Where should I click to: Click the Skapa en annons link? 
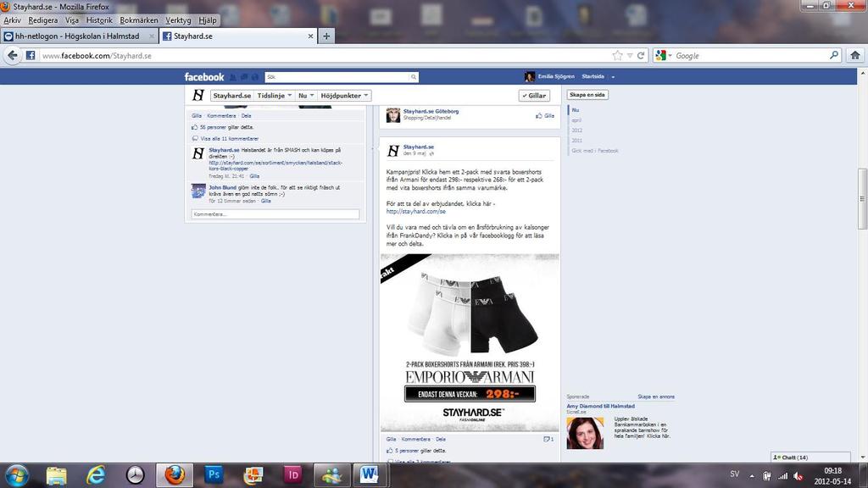(x=656, y=396)
